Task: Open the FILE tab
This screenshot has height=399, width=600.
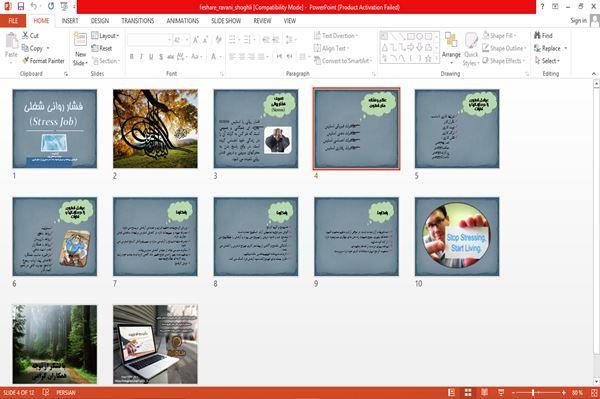Action: pos(13,21)
